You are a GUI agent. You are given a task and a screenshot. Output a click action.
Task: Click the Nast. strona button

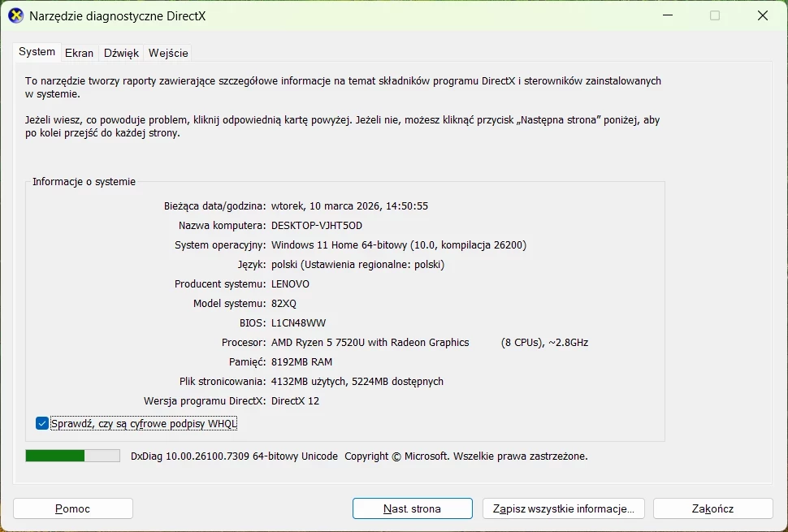point(412,508)
